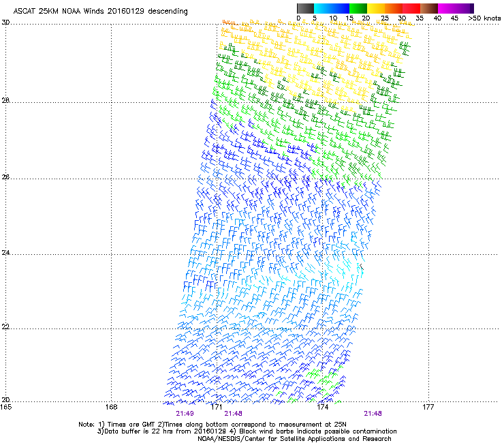Image resolution: width=504 pixels, height=443 pixels.
Task: Click the purple '21:49' time label
Action: (185, 414)
